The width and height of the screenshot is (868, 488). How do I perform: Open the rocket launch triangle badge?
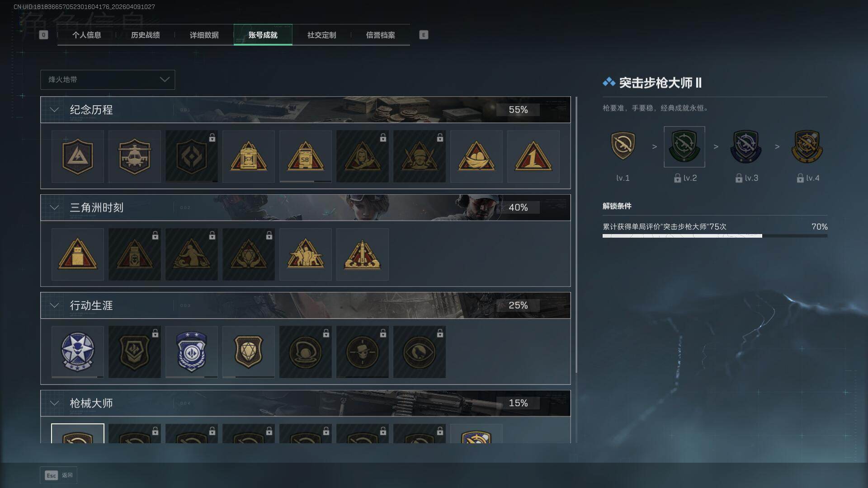[x=362, y=254]
